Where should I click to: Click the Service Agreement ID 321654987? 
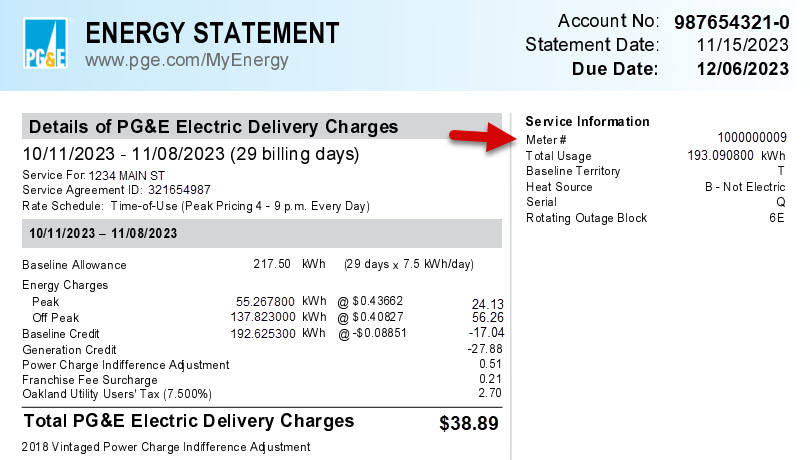click(x=174, y=190)
